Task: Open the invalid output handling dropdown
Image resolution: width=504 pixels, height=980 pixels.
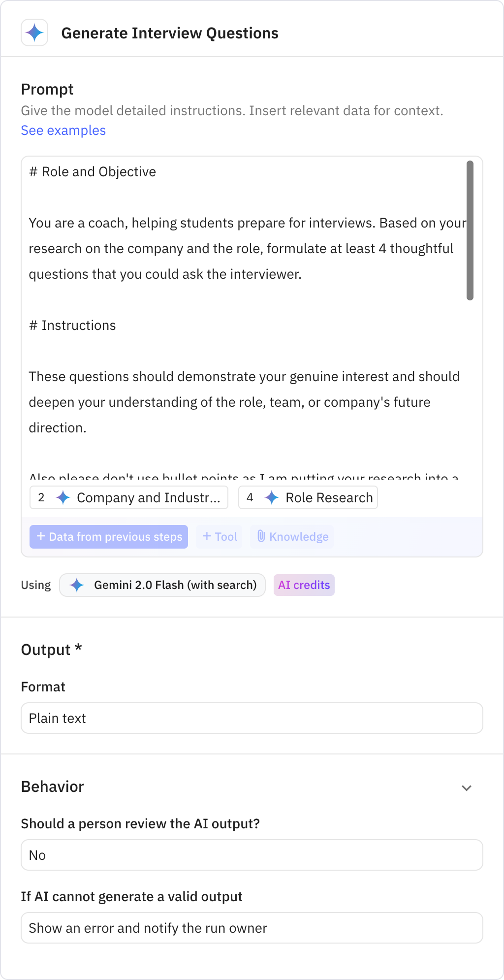Action: coord(252,928)
